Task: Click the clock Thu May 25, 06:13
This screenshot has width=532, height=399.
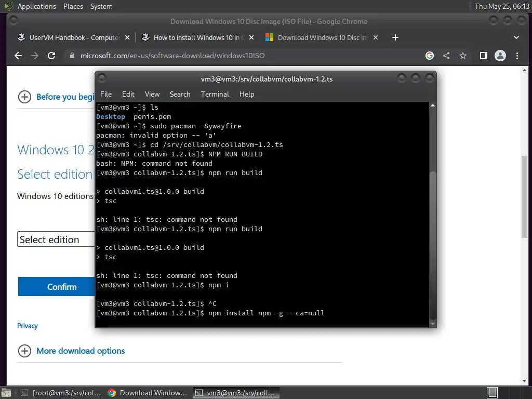Action: click(502, 6)
